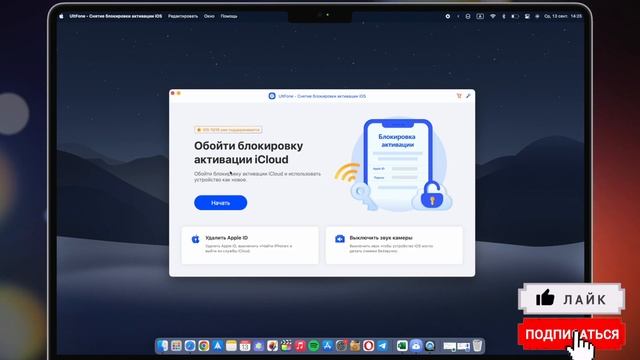The height and width of the screenshot is (360, 640).
Task: Open Google Chrome from the Dock
Action: pyautogui.click(x=204, y=346)
